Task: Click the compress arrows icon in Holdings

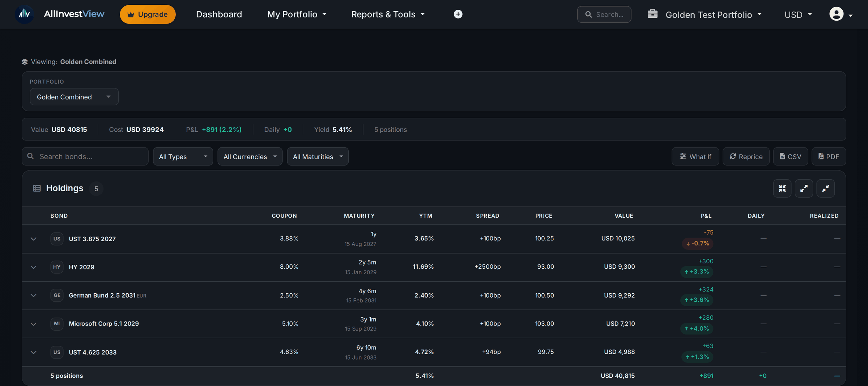Action: (x=825, y=188)
